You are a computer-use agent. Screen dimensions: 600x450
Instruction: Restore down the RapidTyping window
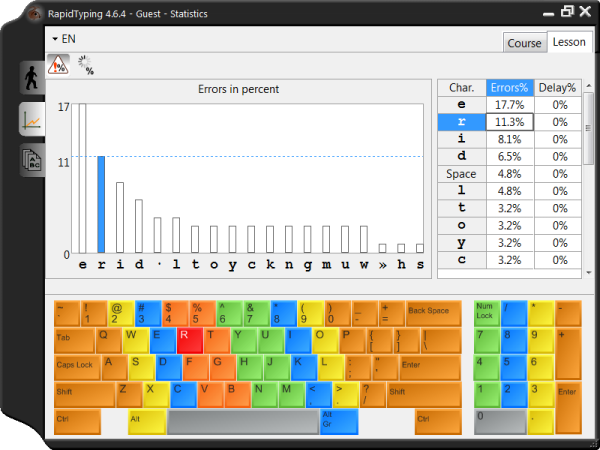tap(567, 11)
